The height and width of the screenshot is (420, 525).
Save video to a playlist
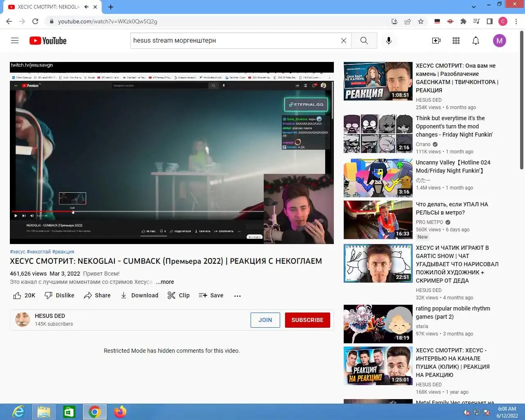click(x=211, y=295)
